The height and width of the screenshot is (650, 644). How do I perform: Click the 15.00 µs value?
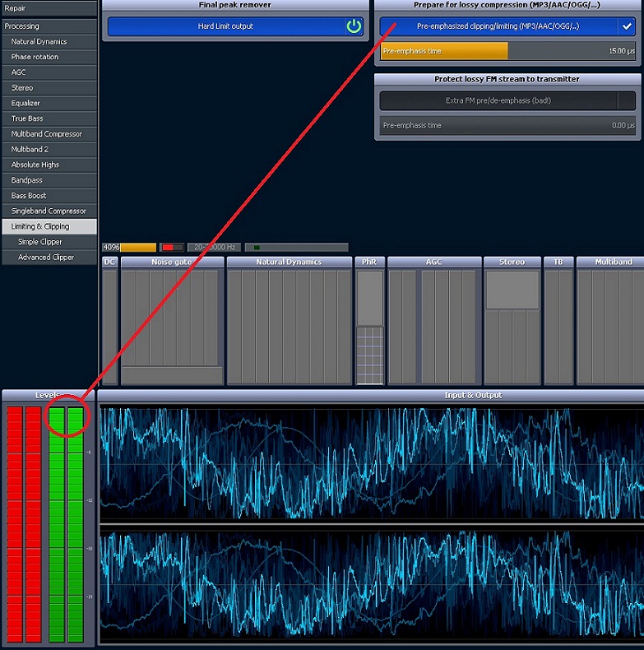621,51
